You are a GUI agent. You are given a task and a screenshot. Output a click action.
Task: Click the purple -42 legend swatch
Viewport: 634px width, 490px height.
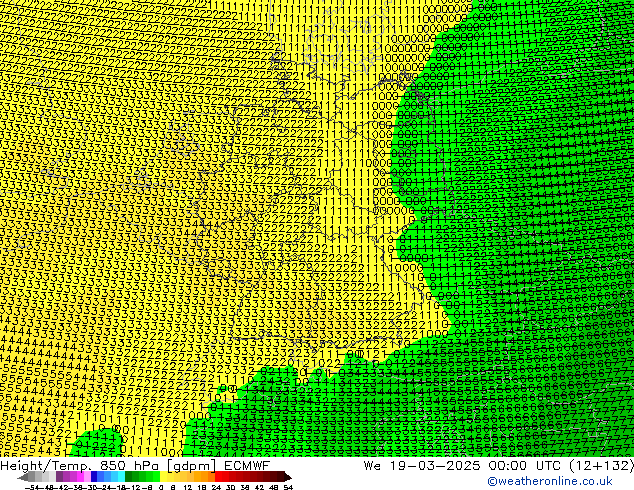pyautogui.click(x=59, y=476)
